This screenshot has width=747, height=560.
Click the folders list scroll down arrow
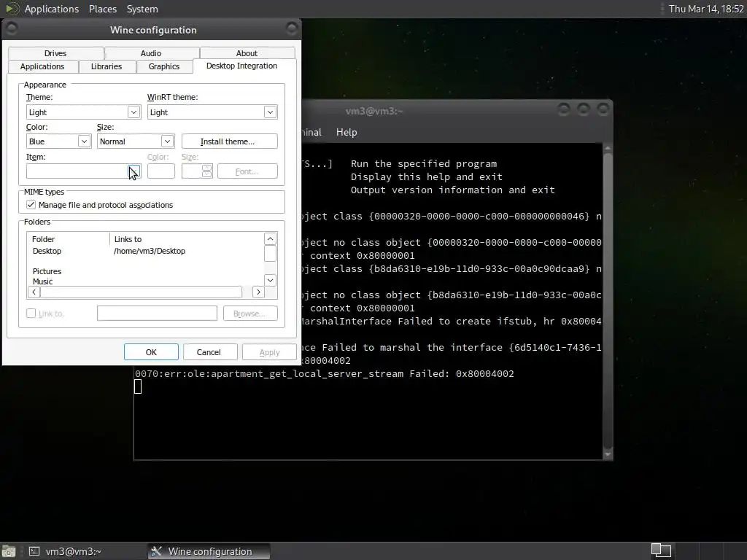click(x=270, y=280)
